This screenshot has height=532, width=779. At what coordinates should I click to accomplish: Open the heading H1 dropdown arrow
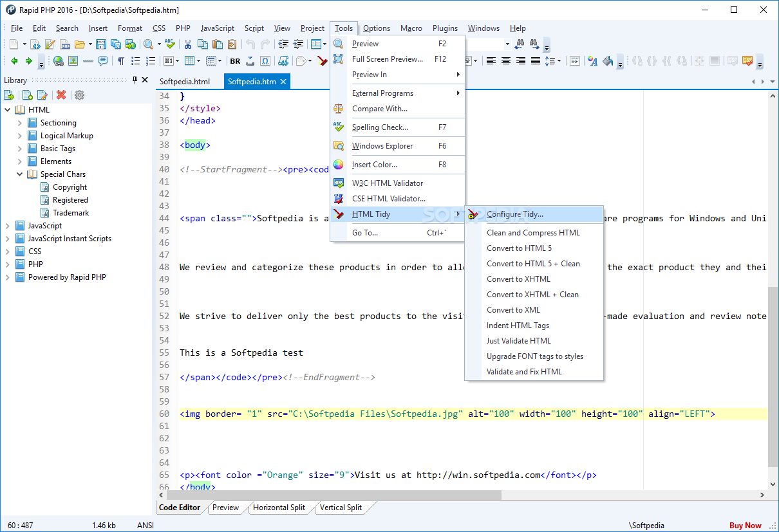[x=177, y=61]
